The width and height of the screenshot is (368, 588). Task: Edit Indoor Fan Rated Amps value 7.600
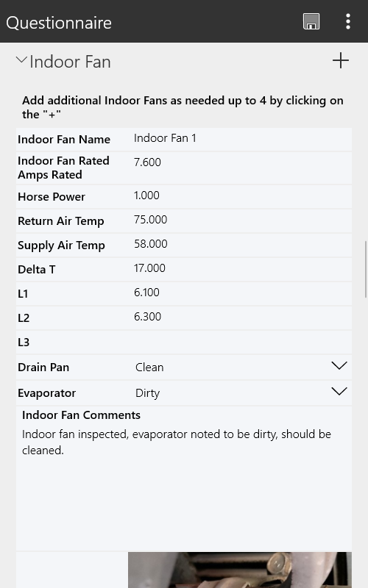coord(242,168)
